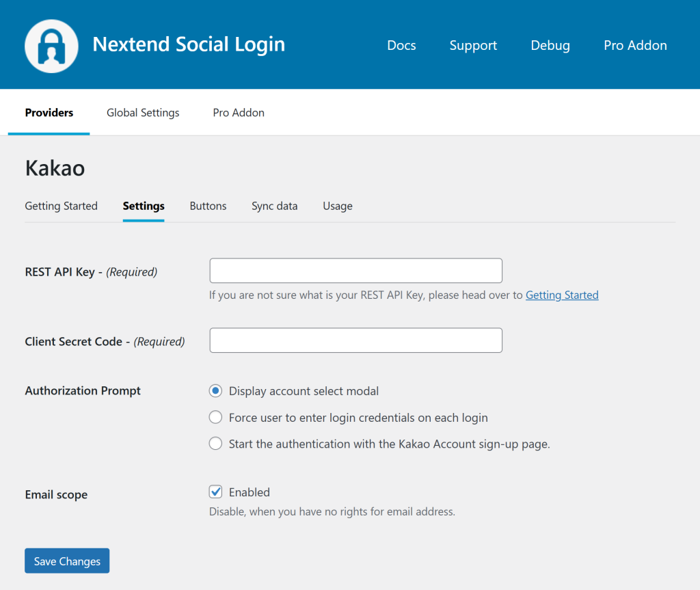This screenshot has height=590, width=700.
Task: Go to Pro Addon in the header
Action: pos(635,46)
